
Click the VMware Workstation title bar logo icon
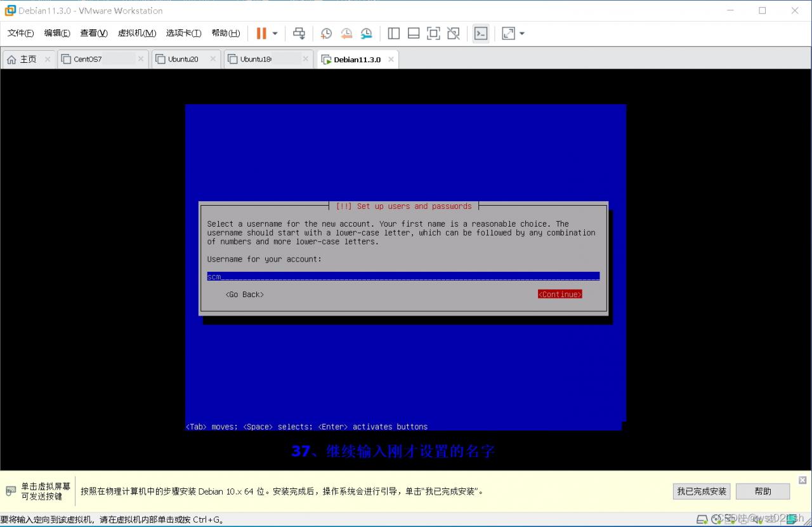(x=10, y=10)
